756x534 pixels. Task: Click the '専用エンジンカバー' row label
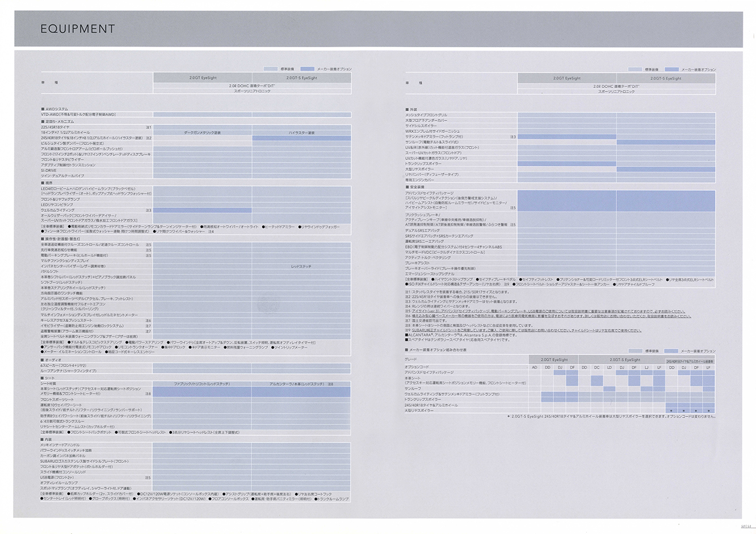[419, 180]
